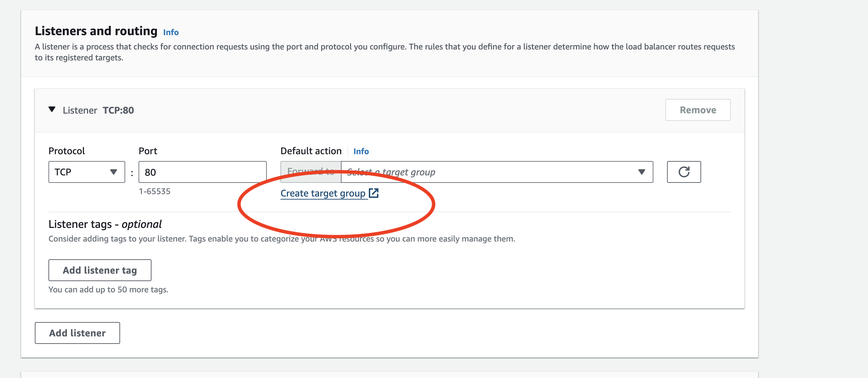This screenshot has width=868, height=378.
Task: Click the chevron icon in the target group field
Action: [641, 172]
